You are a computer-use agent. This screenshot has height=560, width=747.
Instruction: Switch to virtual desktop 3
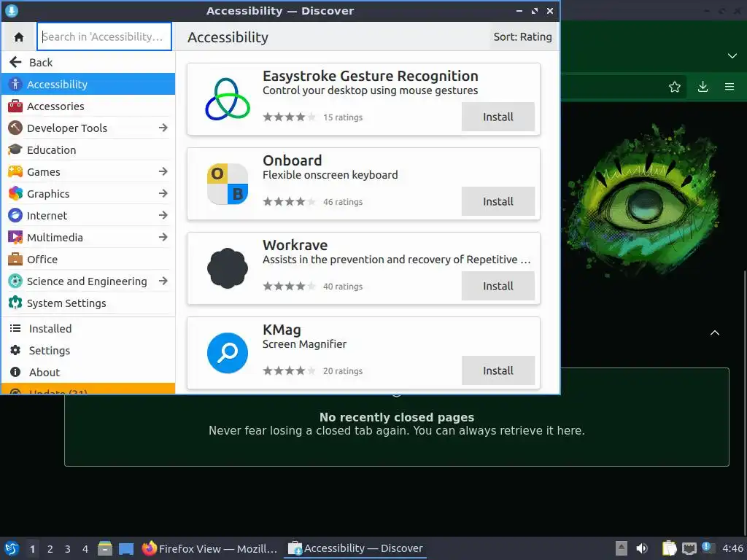tap(68, 549)
